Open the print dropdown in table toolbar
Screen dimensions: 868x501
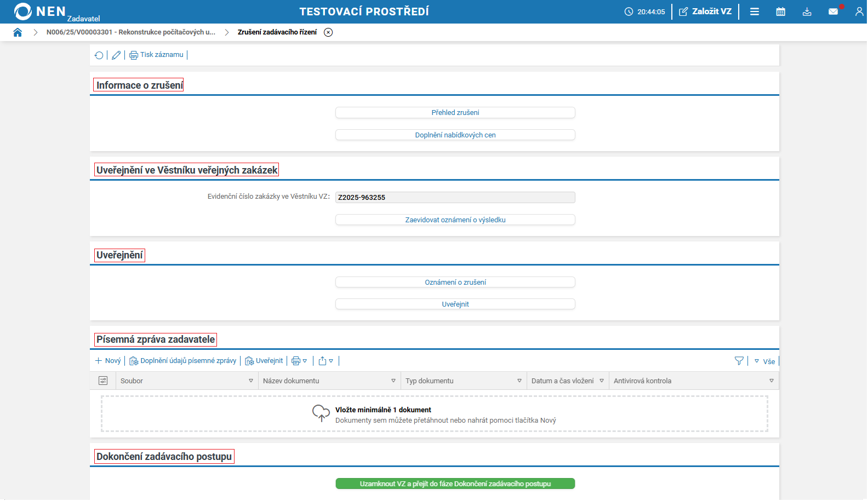click(299, 361)
